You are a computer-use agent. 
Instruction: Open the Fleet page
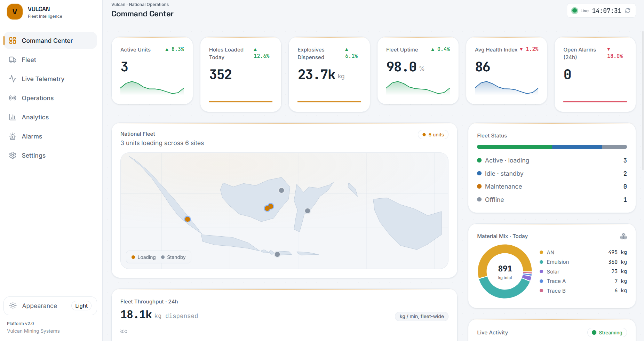coord(50,60)
